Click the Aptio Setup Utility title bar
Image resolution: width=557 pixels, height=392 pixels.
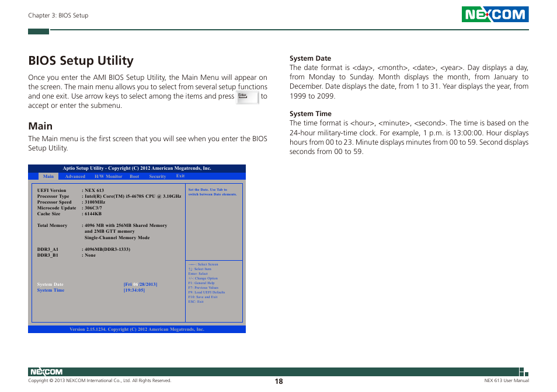coord(137,168)
